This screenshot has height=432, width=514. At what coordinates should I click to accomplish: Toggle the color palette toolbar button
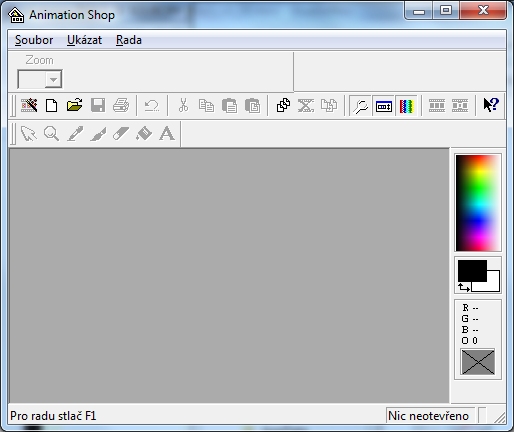click(407, 106)
